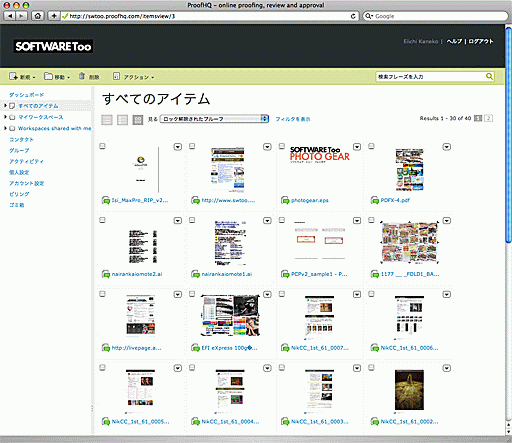Open the photogear.eps file link
The width and height of the screenshot is (512, 443).
[x=310, y=200]
